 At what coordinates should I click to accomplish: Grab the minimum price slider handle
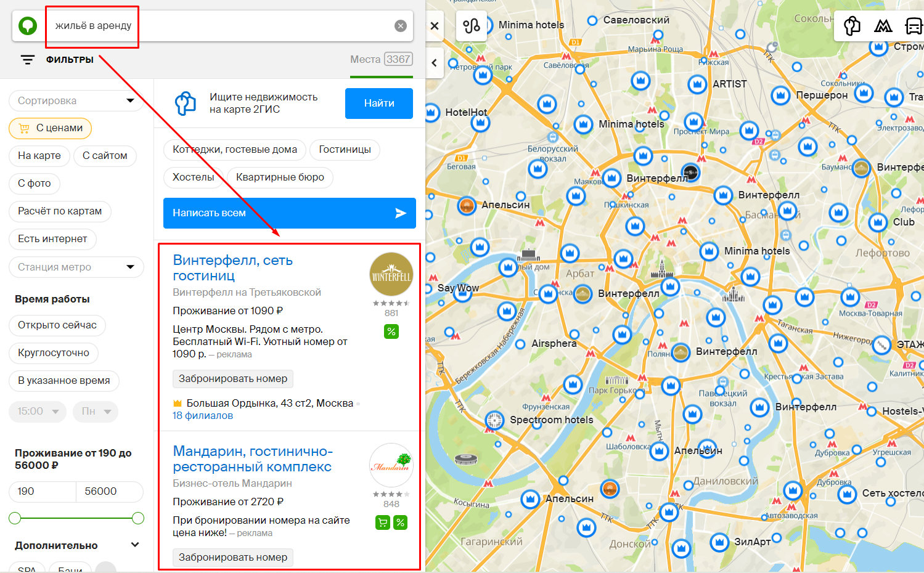(x=15, y=518)
